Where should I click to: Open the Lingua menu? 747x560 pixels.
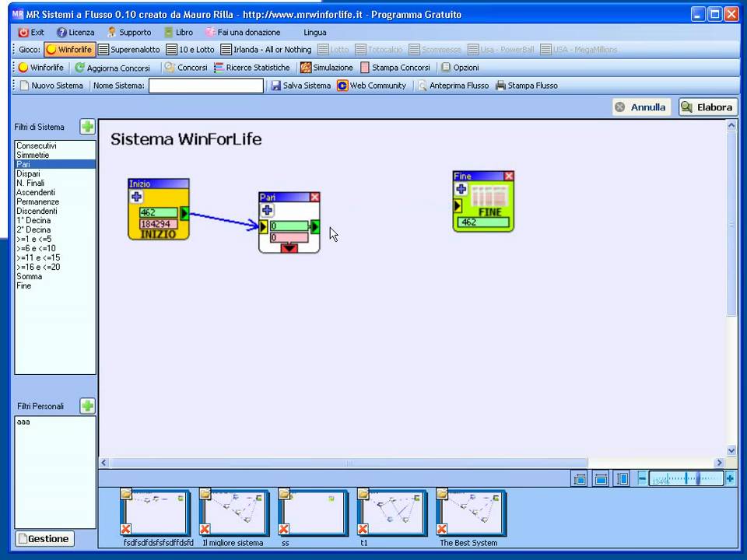[x=315, y=33]
